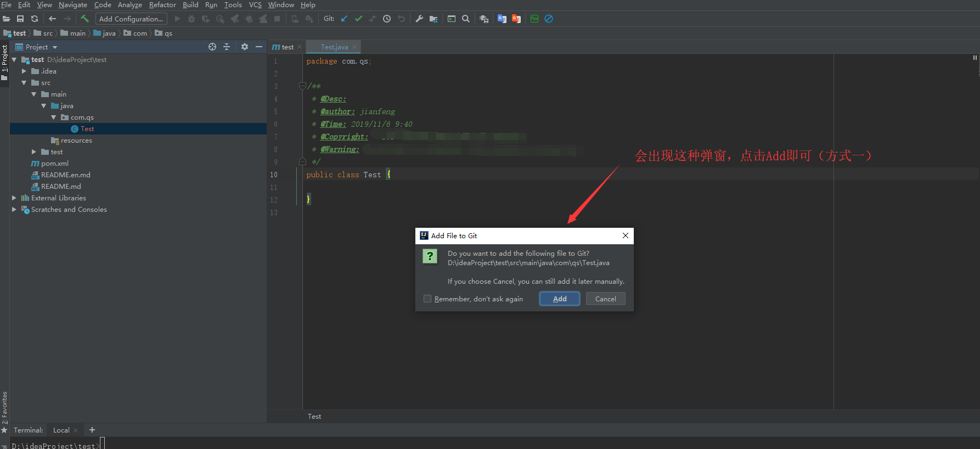Switch to the Test.java editor tab
The width and height of the screenshot is (980, 449).
[x=334, y=47]
